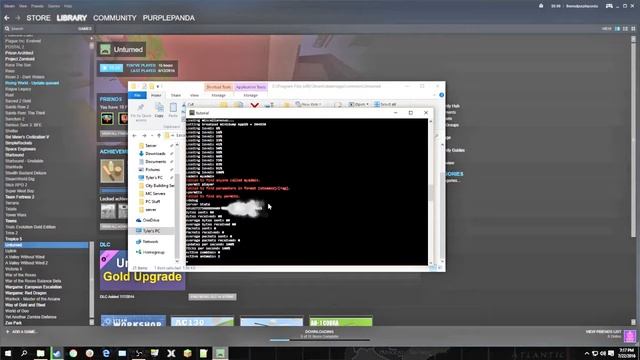
Task: Open the File tab in File Explorer
Action: [137, 95]
